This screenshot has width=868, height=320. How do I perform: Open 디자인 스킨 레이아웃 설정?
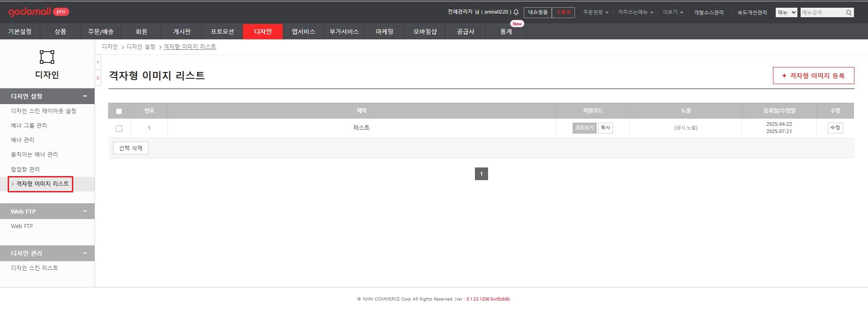(43, 111)
